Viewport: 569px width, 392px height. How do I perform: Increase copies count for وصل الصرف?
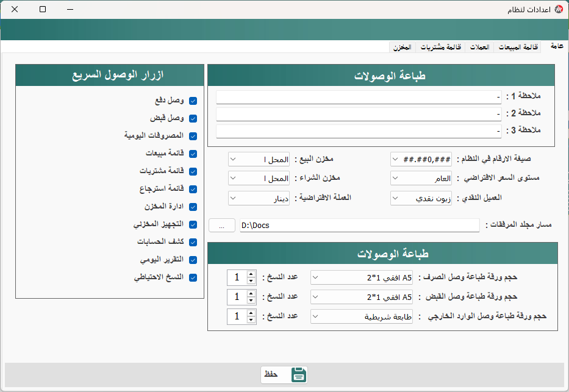coord(251,274)
